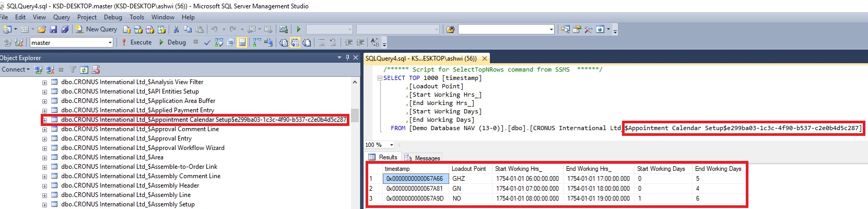The image size is (868, 209).
Task: Open the zoom percentage dropdown at 100 %
Action: tap(392, 145)
